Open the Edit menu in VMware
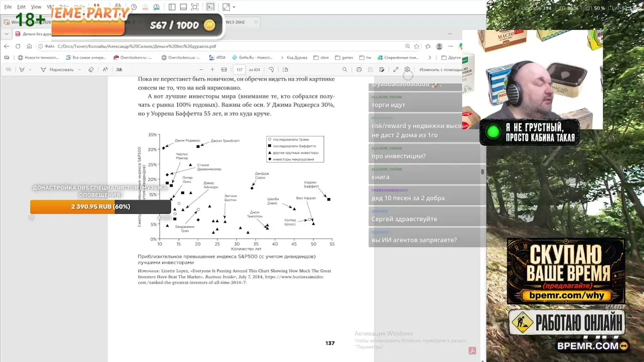644x362 pixels. tap(21, 7)
